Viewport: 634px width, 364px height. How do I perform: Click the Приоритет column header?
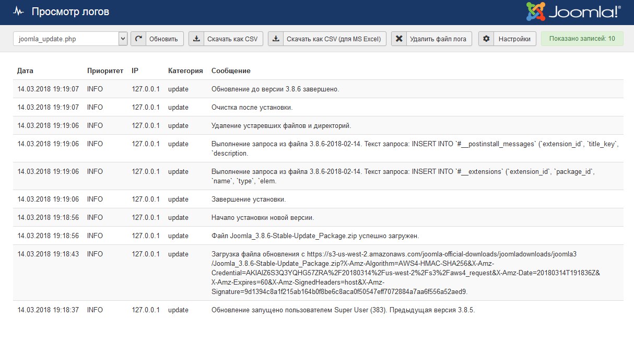(105, 71)
